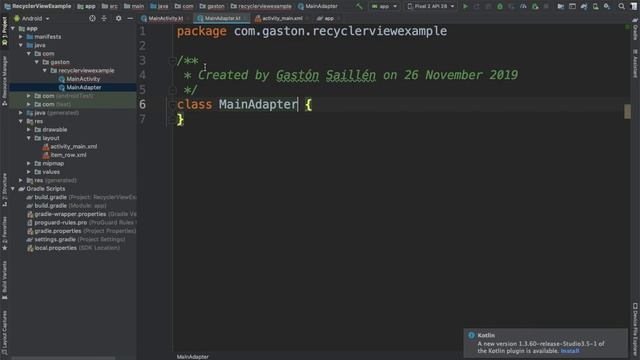Open the AVD Manager icon
This screenshot has width=640, height=360.
(x=596, y=6)
